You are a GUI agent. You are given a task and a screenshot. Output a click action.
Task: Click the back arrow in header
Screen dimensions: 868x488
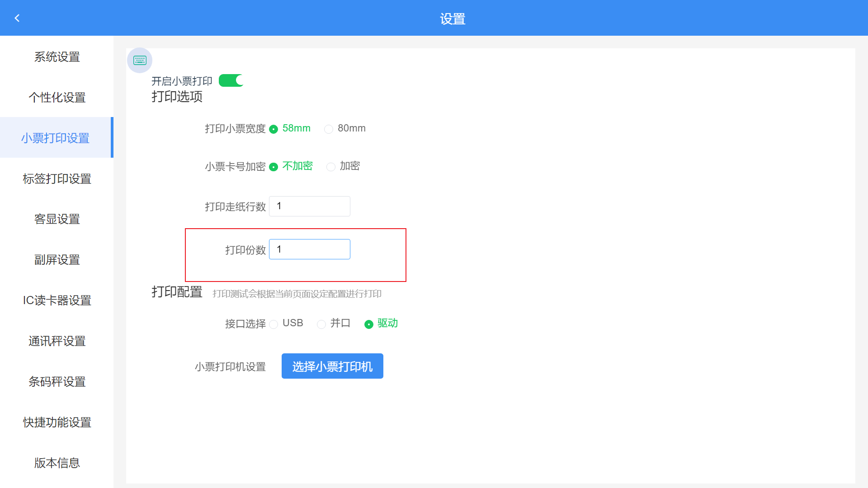click(17, 18)
